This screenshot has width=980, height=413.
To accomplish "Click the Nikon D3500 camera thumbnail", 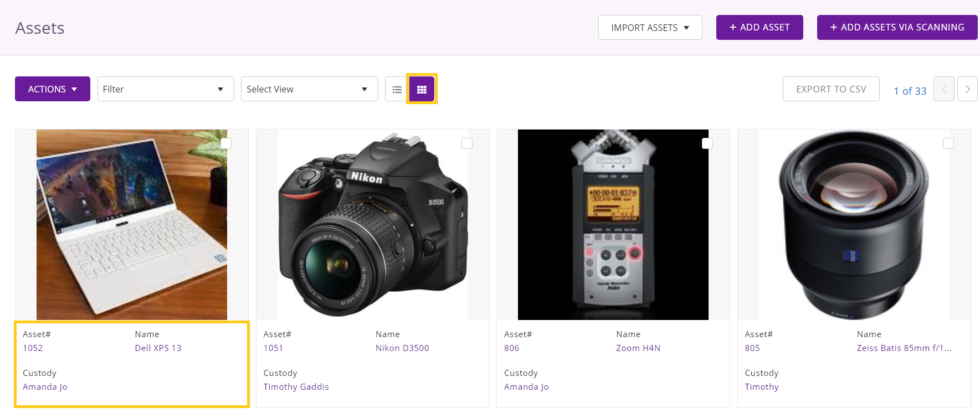I will [373, 225].
